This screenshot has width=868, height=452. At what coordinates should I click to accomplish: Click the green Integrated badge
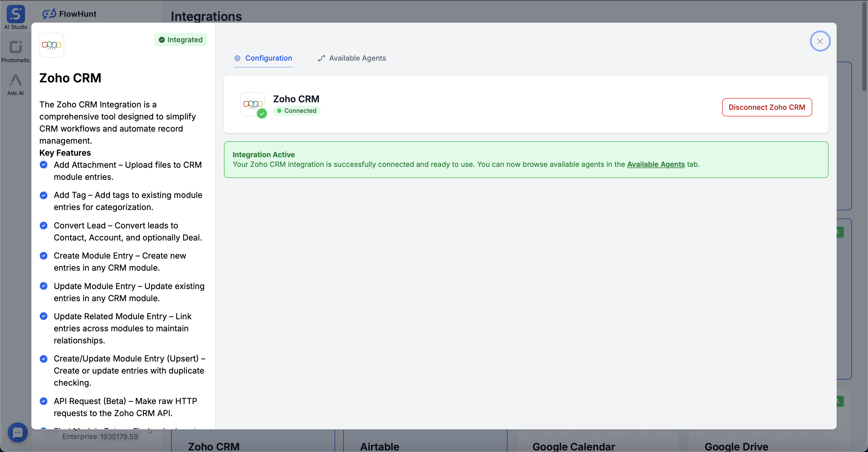181,40
